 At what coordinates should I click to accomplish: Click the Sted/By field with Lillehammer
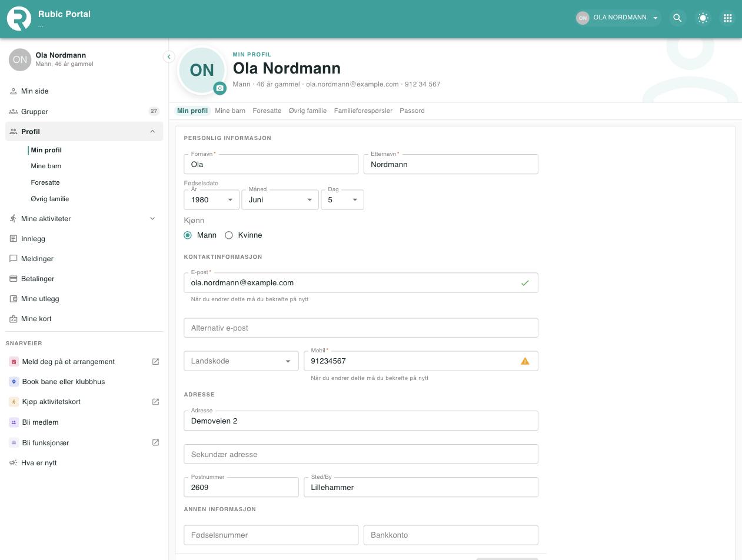tap(421, 487)
